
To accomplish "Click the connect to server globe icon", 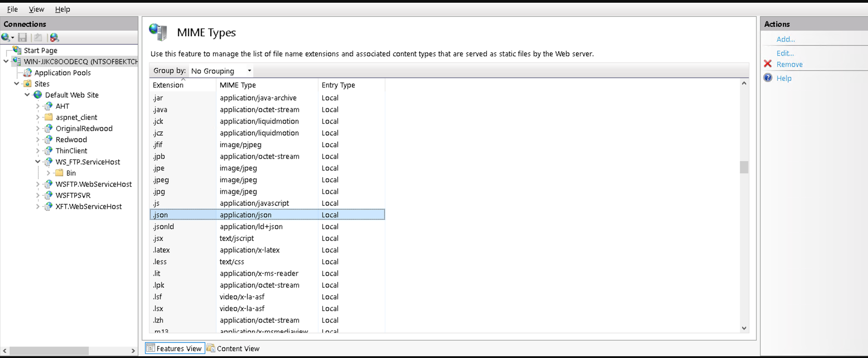I will (6, 37).
